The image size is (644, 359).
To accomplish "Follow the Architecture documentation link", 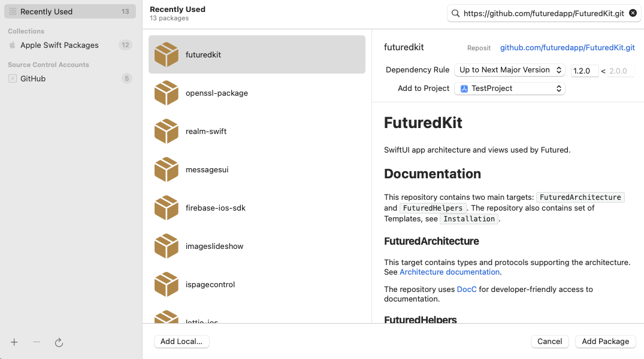I will click(449, 272).
